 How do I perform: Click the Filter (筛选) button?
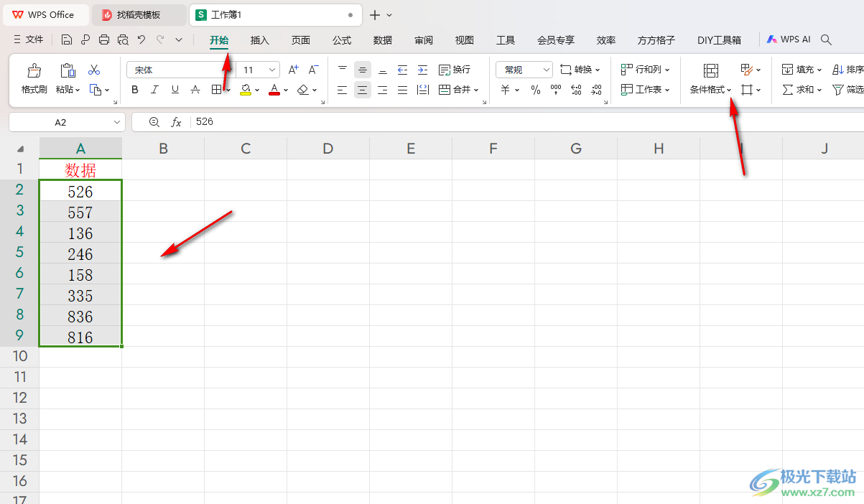tap(847, 90)
